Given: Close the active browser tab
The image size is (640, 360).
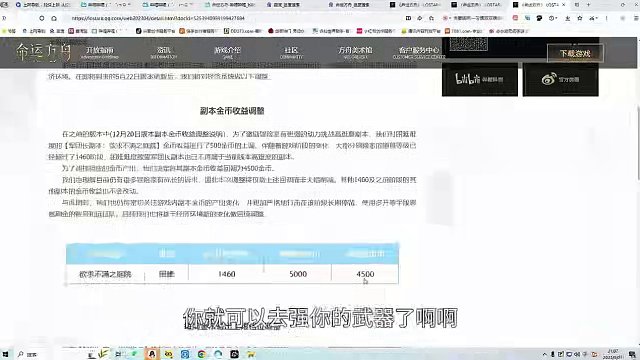Looking at the screenshot, I should tap(564, 5).
